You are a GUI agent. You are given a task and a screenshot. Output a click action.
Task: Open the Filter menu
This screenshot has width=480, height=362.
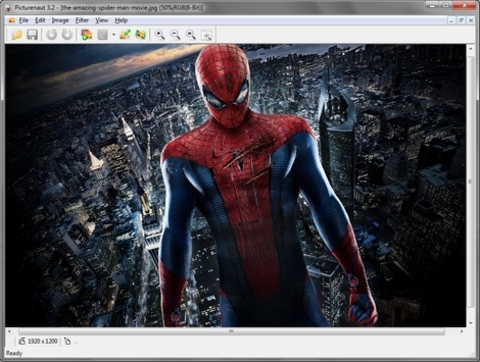pos(82,20)
